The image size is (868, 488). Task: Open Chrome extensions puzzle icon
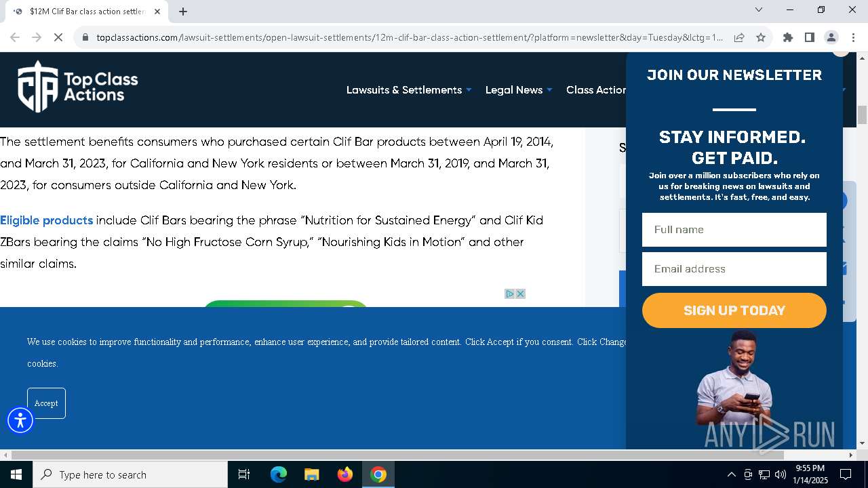[788, 37]
